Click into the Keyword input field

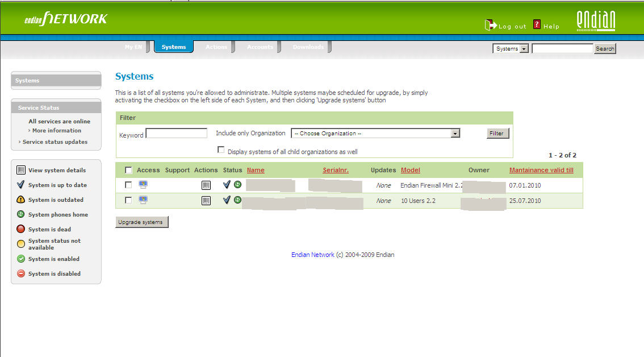tap(177, 134)
